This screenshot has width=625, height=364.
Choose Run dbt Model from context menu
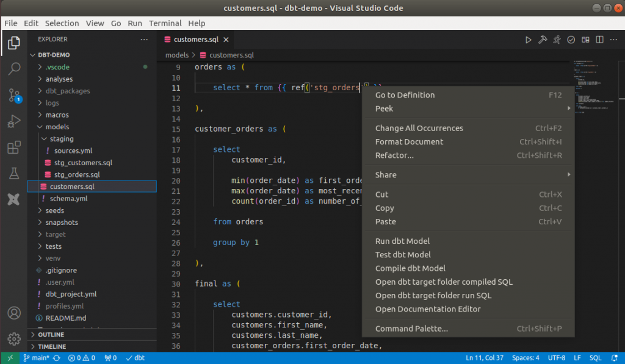tap(468, 241)
